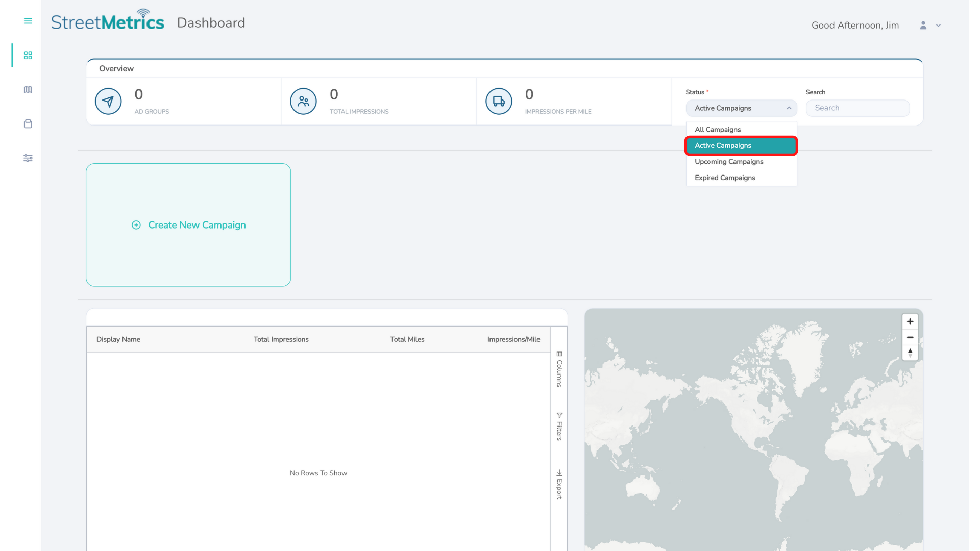Open the Filters side panel tab
Screen dimensions: 980x551
pyautogui.click(x=559, y=427)
